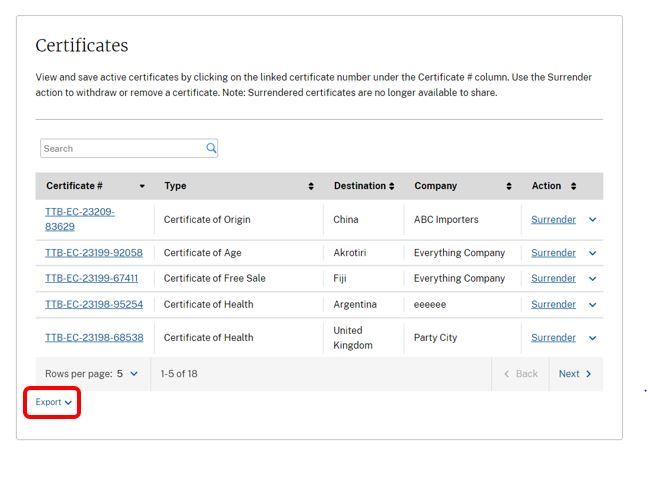The image size is (647, 478).
Task: Sort by Certificate # column arrow
Action: (142, 186)
